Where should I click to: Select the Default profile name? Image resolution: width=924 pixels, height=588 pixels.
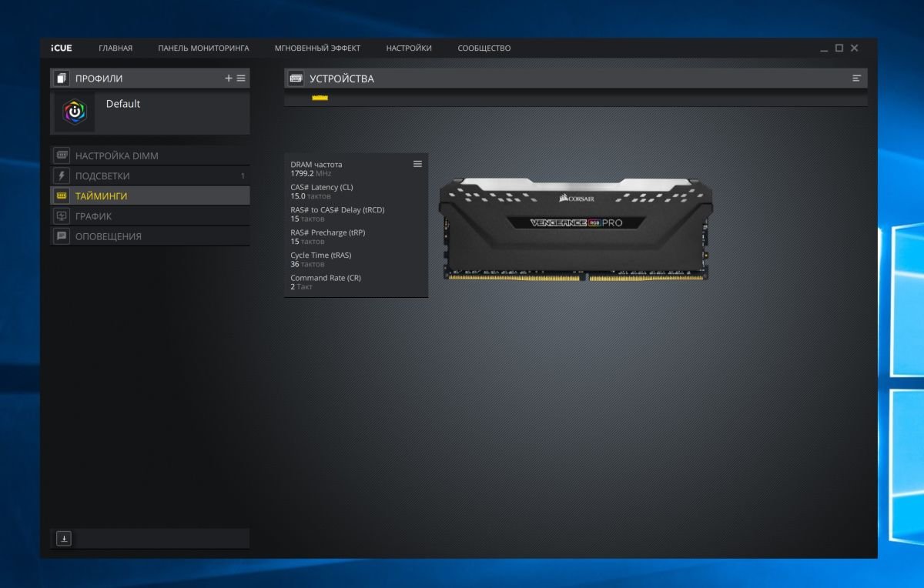pos(123,104)
